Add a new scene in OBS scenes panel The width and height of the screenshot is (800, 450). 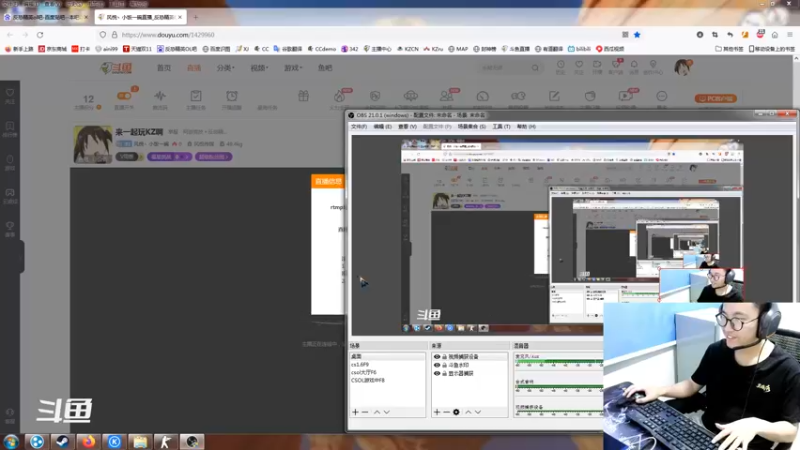355,412
